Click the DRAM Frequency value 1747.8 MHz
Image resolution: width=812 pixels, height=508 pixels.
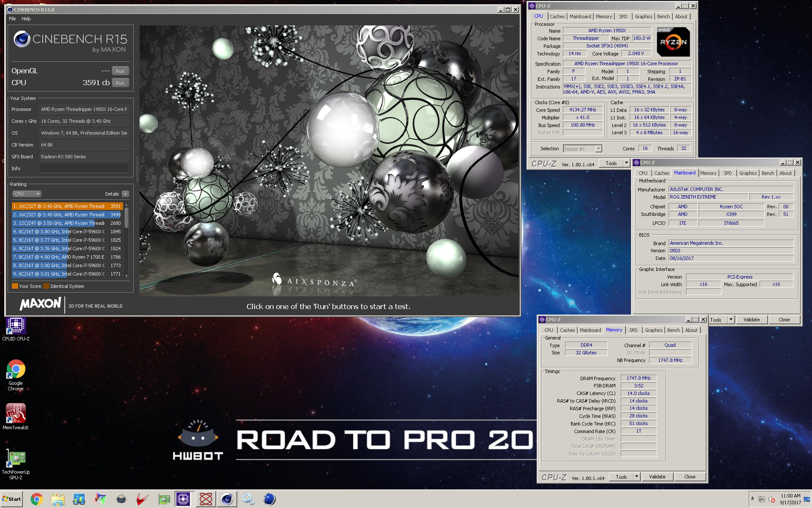[x=639, y=378]
